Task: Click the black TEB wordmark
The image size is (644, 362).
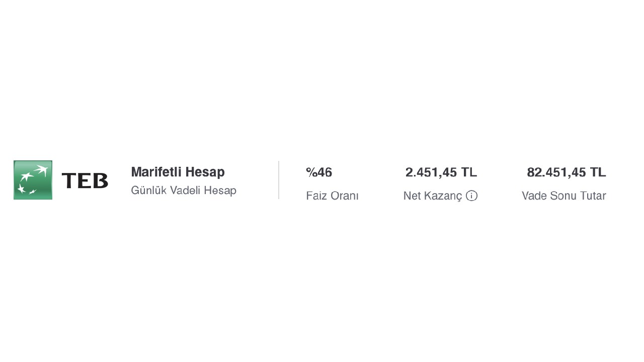Action: (85, 180)
